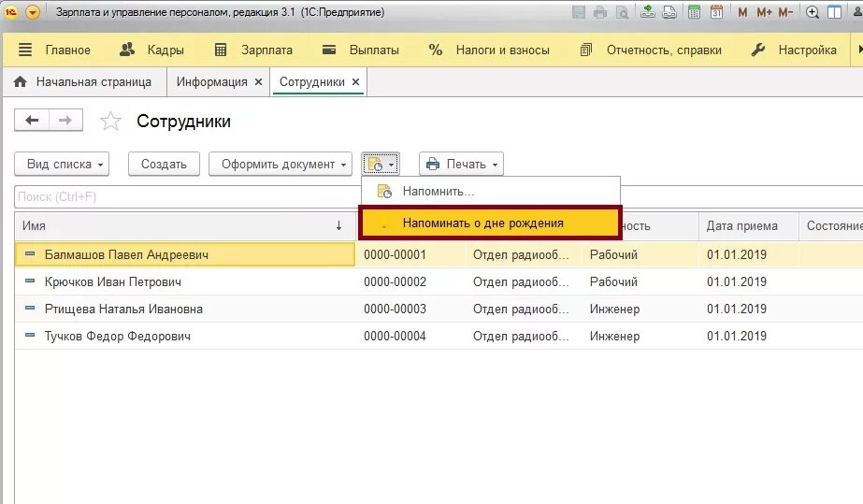Click row icon beside Крючков Иван Петрович
The width and height of the screenshot is (863, 504).
30,281
